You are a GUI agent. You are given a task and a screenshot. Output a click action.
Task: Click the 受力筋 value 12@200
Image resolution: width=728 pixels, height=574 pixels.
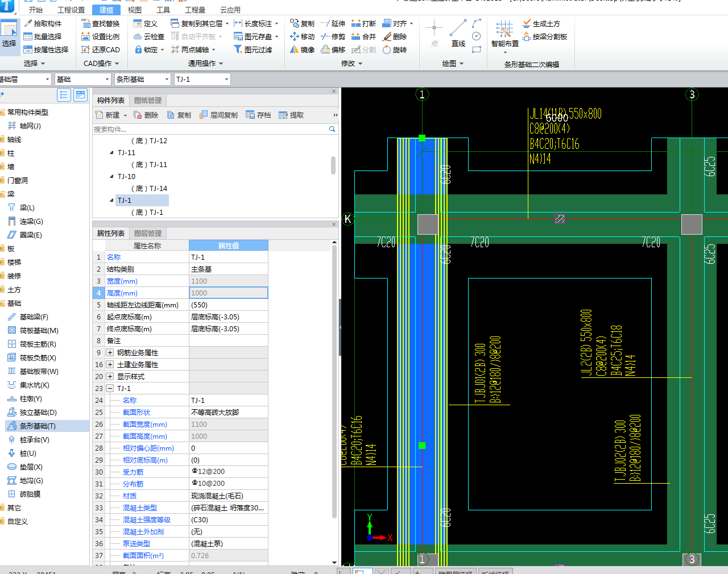[228, 472]
